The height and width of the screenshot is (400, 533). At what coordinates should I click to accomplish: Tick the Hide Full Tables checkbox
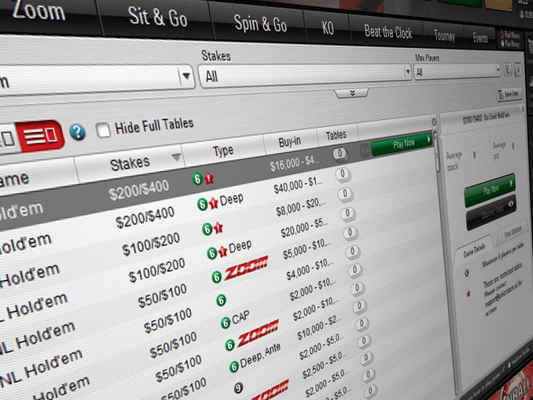click(x=103, y=130)
